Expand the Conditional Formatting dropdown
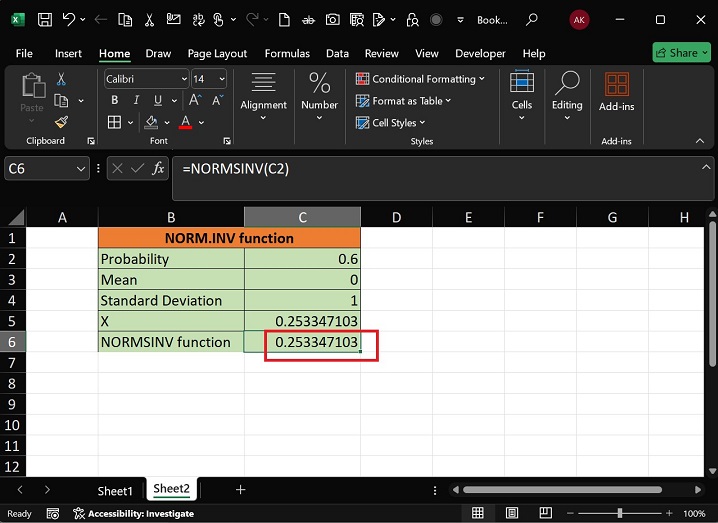Viewport: 718px width, 523px height. 482,79
